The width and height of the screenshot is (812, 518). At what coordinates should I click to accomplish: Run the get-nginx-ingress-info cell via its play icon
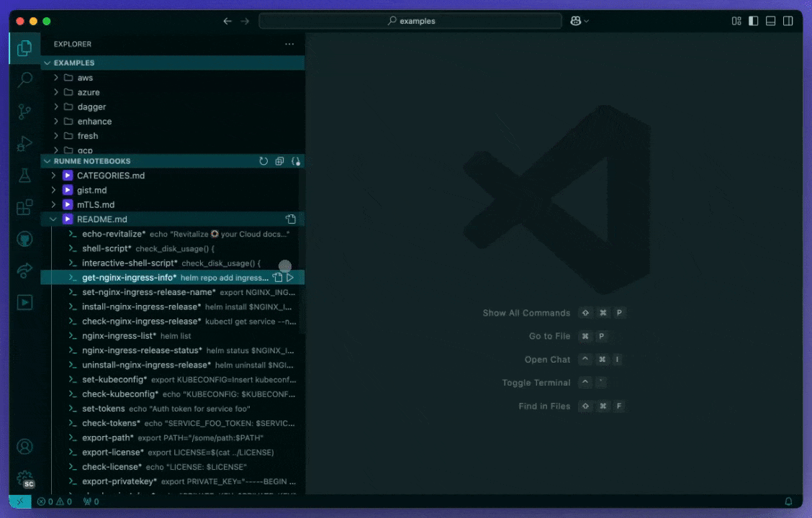pos(290,277)
